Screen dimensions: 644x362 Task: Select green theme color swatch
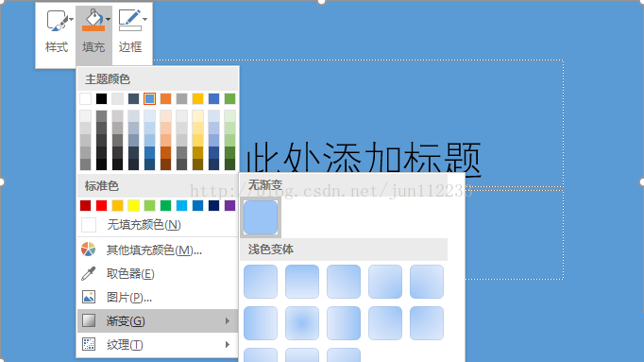tap(230, 98)
